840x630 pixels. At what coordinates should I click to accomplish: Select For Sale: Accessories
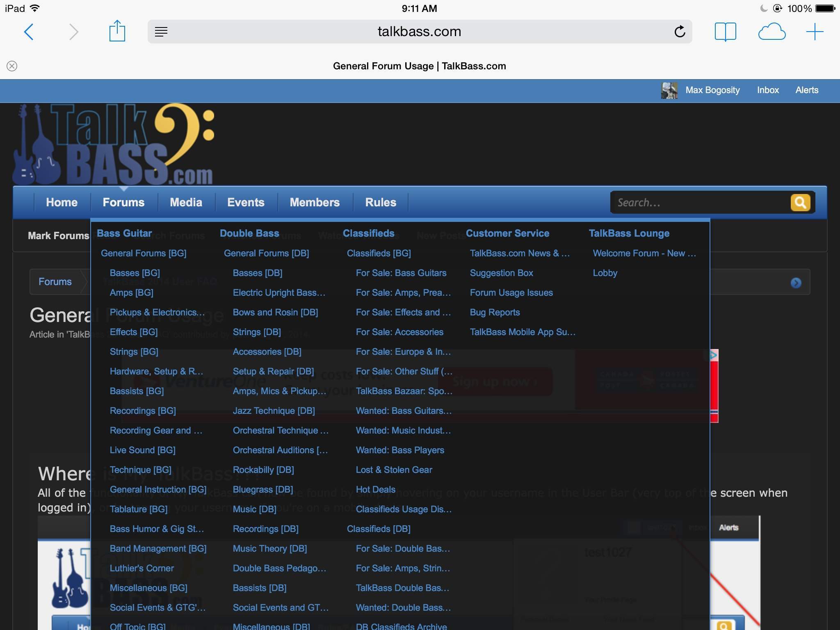(399, 332)
